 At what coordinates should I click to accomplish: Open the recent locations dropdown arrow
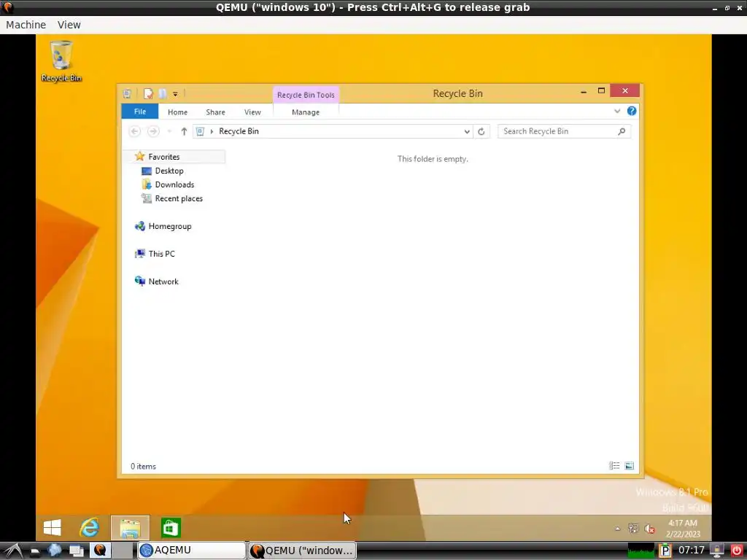[169, 131]
